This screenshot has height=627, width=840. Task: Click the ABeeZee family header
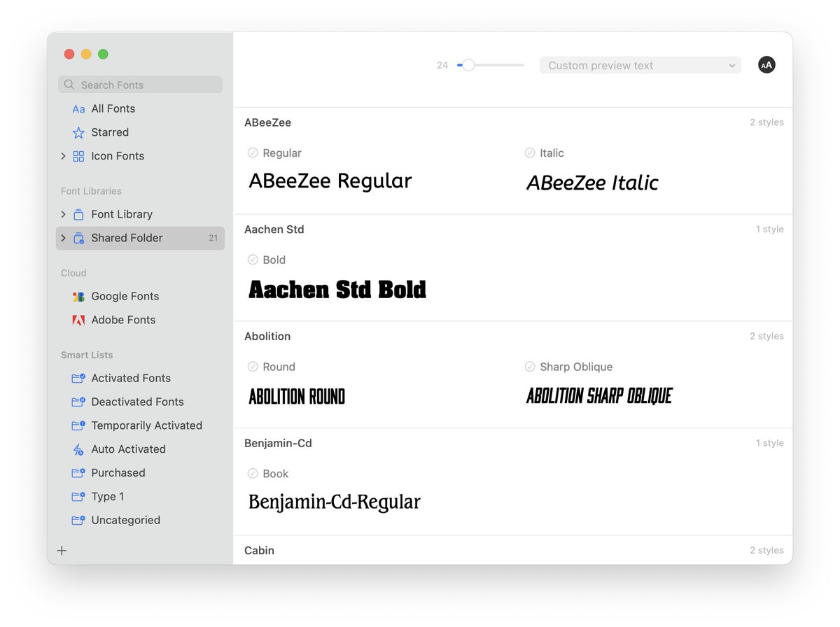tap(267, 122)
